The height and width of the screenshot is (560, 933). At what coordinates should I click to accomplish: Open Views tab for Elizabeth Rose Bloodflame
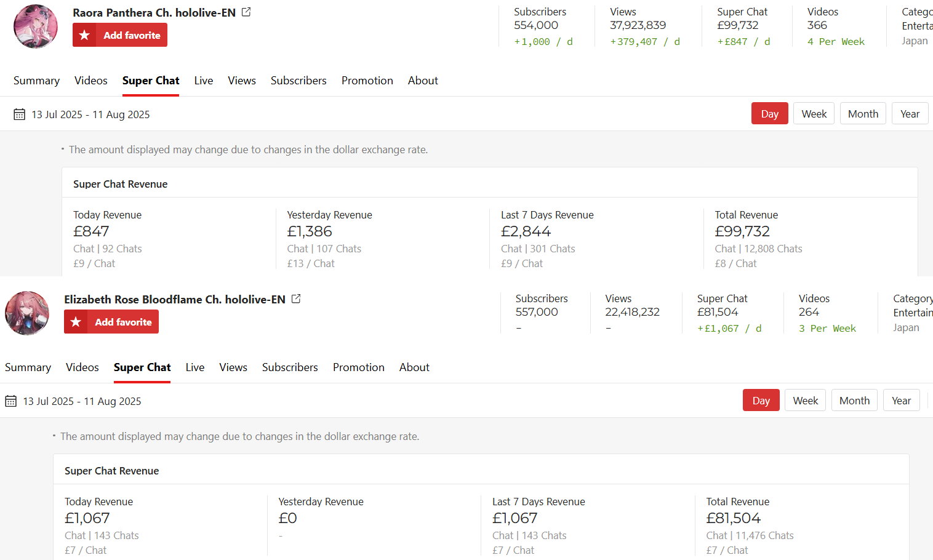(233, 367)
